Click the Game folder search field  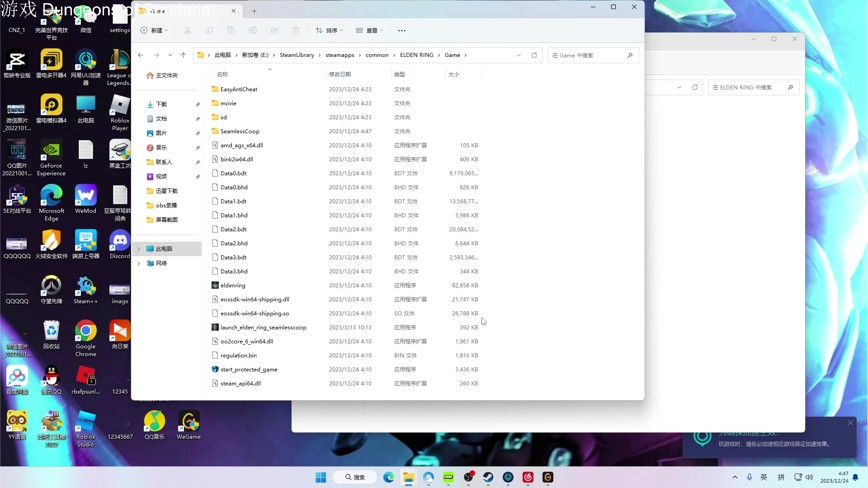(588, 55)
